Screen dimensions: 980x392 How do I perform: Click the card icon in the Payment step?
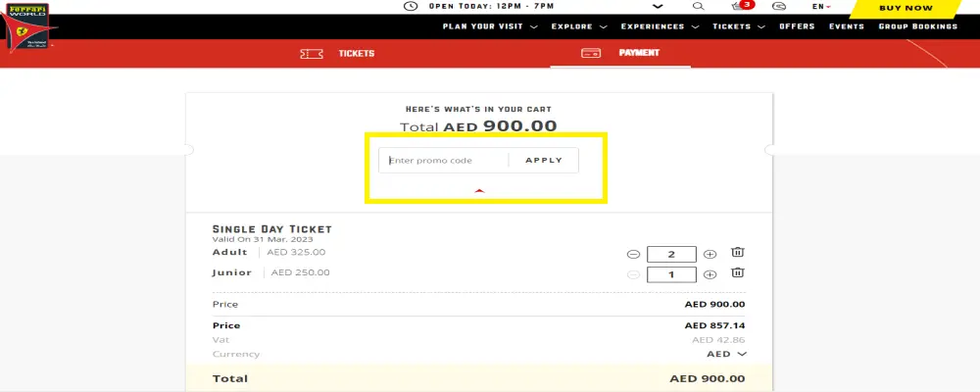591,53
